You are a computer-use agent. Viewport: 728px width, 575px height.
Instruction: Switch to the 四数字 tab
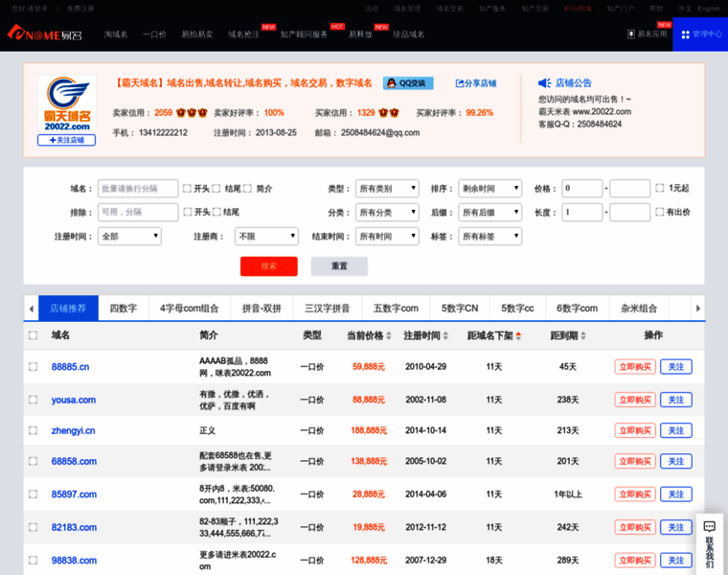[x=123, y=309]
